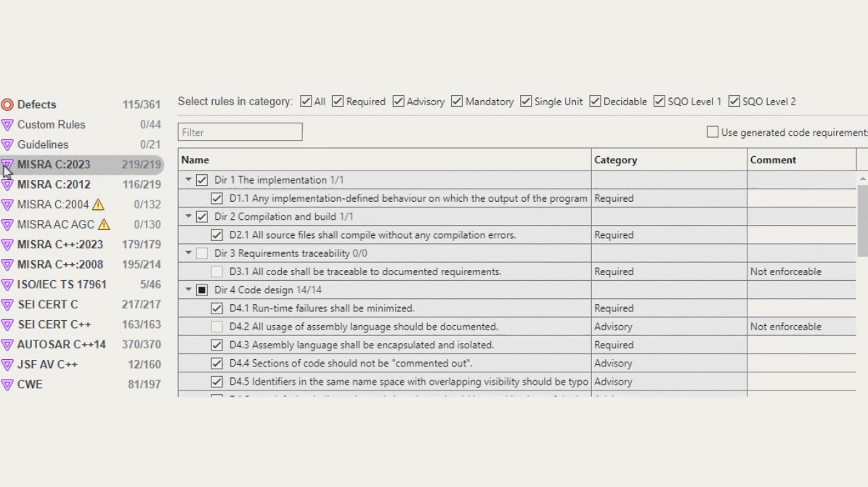Click the warning icon beside MISRA AC AGC
This screenshot has height=487, width=868.
click(104, 225)
